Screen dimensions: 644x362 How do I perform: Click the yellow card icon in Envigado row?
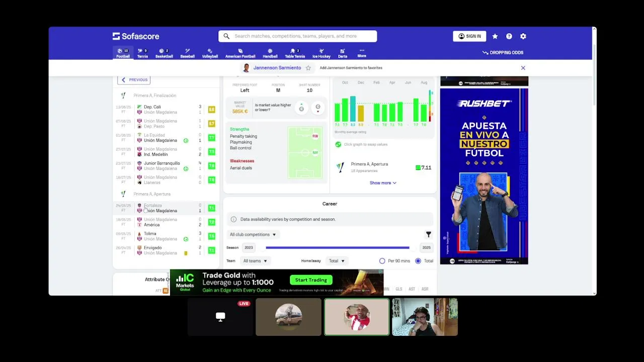coord(186,253)
